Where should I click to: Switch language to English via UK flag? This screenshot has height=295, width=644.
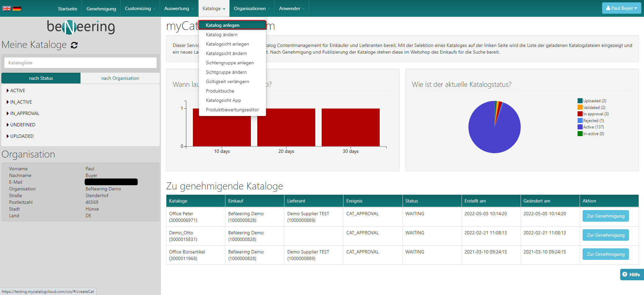click(7, 8)
